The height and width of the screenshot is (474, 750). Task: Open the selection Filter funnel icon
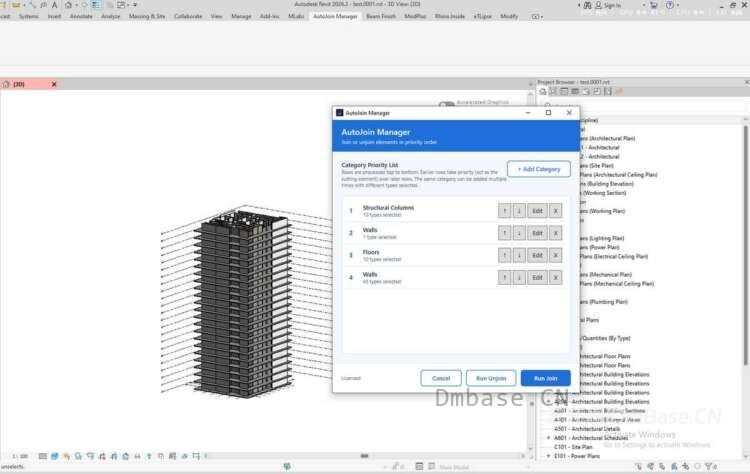[710, 466]
